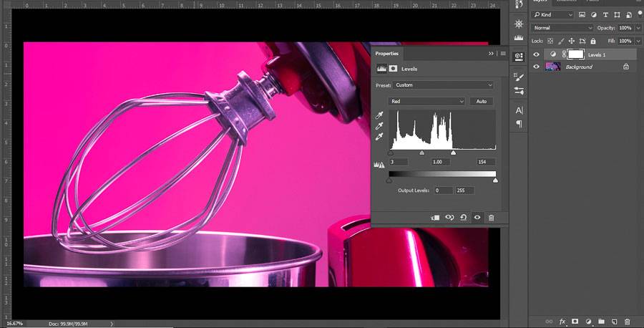Select the white point eyedropper in Levels

380,136
